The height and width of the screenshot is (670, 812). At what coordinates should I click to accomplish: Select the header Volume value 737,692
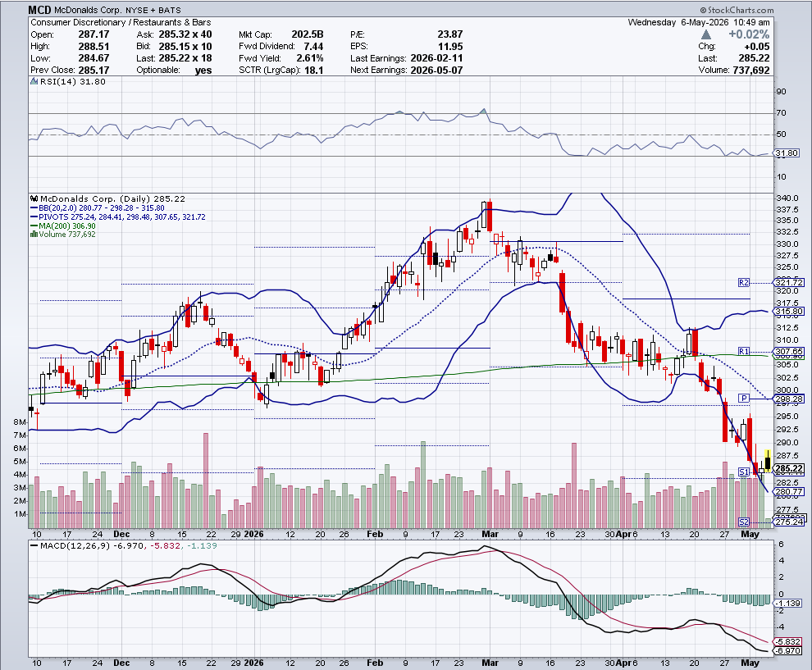pyautogui.click(x=751, y=70)
